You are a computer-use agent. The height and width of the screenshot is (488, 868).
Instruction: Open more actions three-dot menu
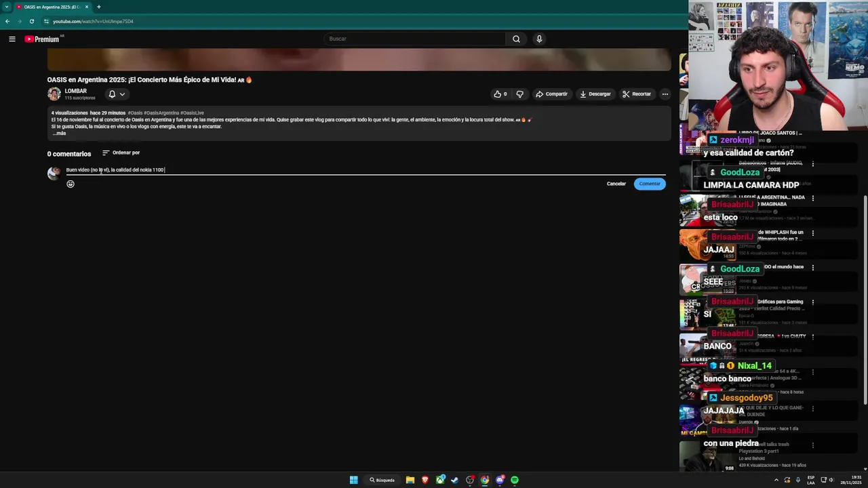pos(665,94)
